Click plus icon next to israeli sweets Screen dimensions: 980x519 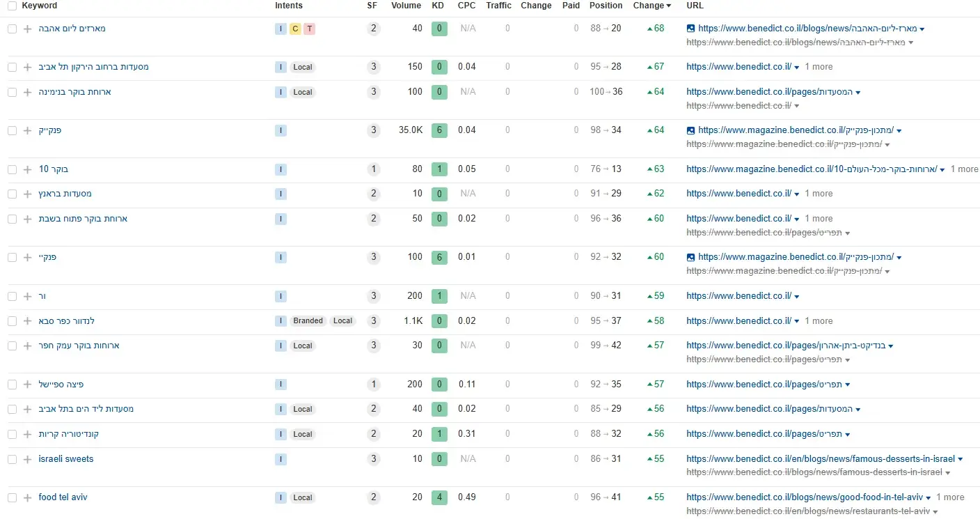tap(27, 459)
